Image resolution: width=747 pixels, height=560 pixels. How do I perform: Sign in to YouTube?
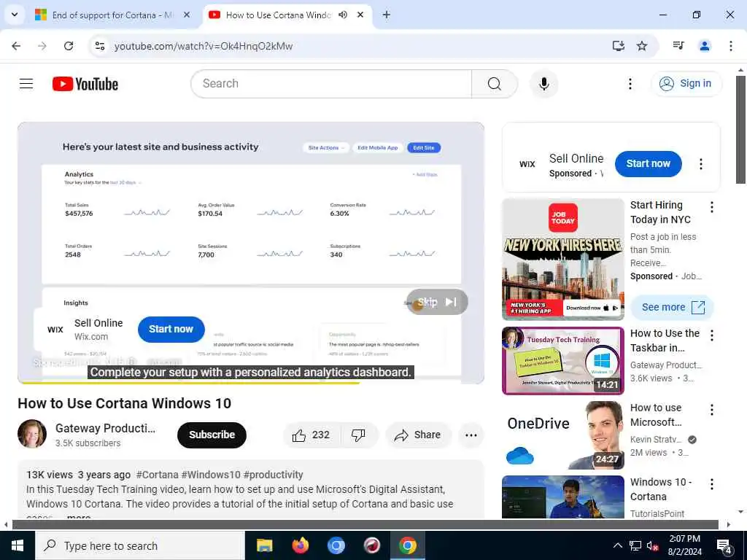[686, 84]
